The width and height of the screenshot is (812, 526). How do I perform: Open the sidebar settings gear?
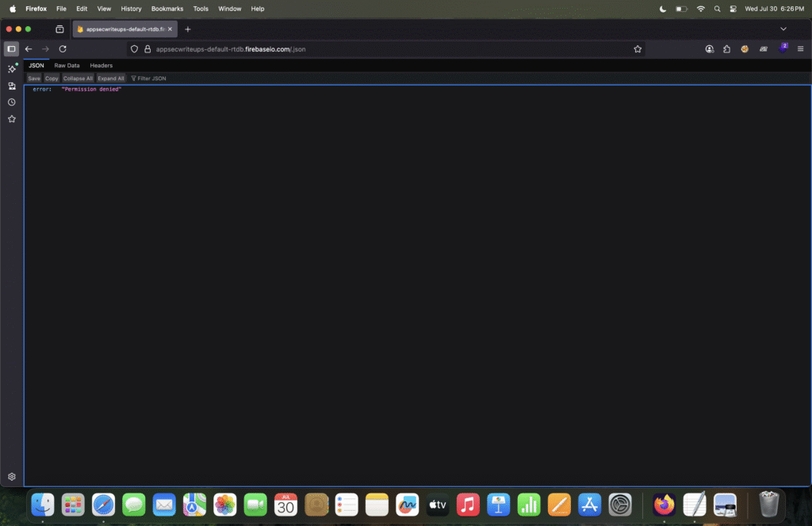click(12, 477)
